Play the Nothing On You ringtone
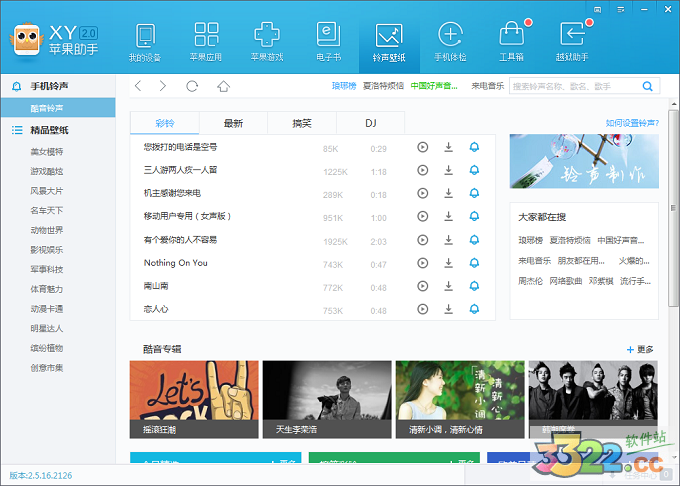Screen dimensions: 680x486 423,263
